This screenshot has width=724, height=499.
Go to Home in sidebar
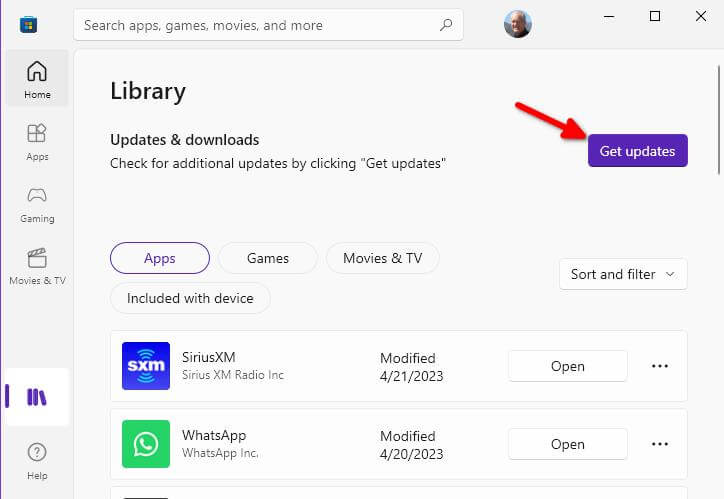point(37,79)
